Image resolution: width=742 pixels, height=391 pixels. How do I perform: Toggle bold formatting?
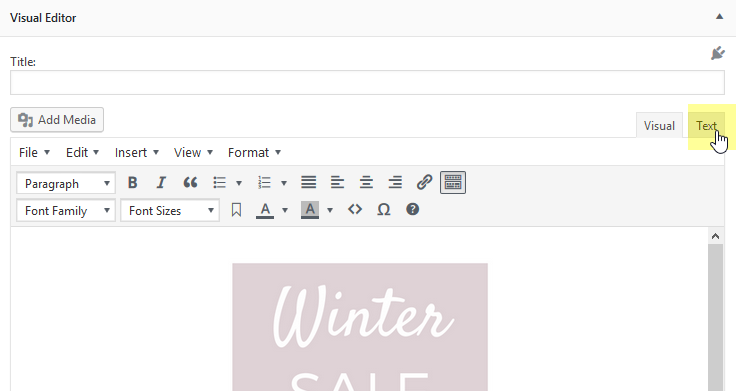pyautogui.click(x=132, y=183)
